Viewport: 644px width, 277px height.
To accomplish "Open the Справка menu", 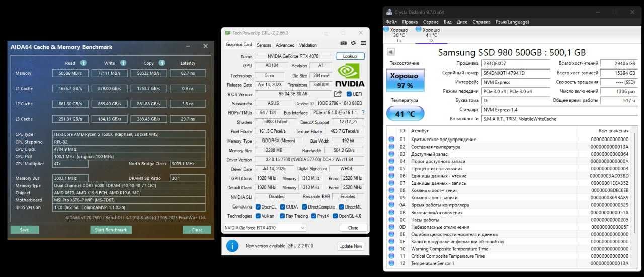I will 481,22.
